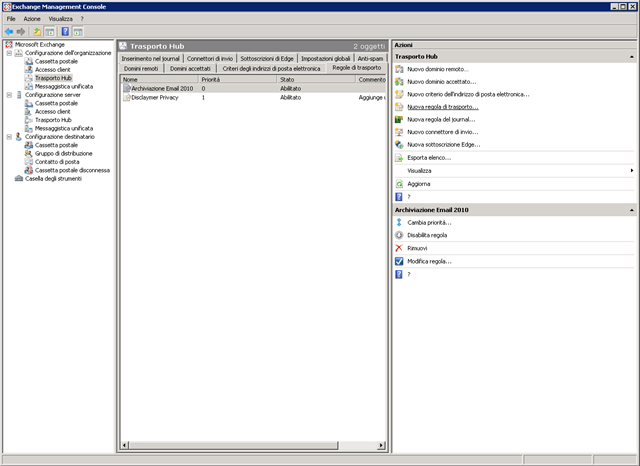The image size is (640, 466).
Task: Click the green Aggiorna refresh icon
Action: (399, 184)
